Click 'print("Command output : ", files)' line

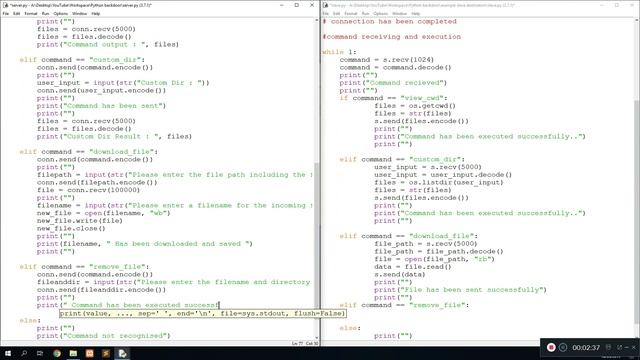[x=108, y=44]
